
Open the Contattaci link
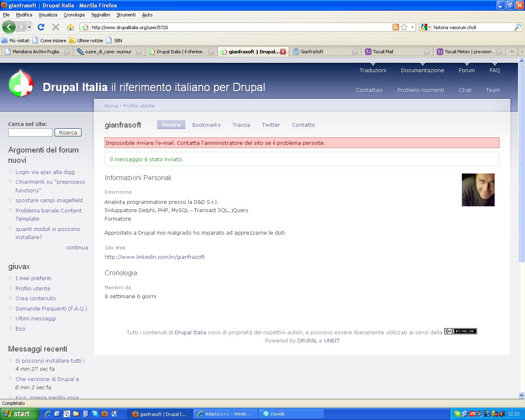coord(369,90)
